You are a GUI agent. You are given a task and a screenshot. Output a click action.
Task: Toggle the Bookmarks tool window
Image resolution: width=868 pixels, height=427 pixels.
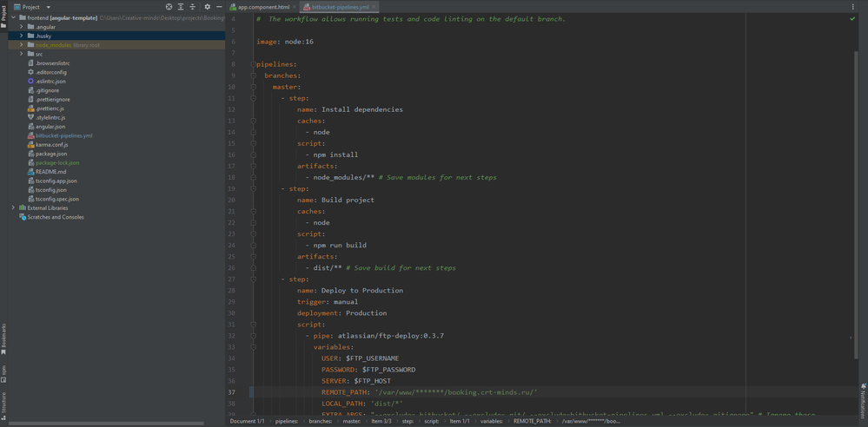(x=3, y=338)
